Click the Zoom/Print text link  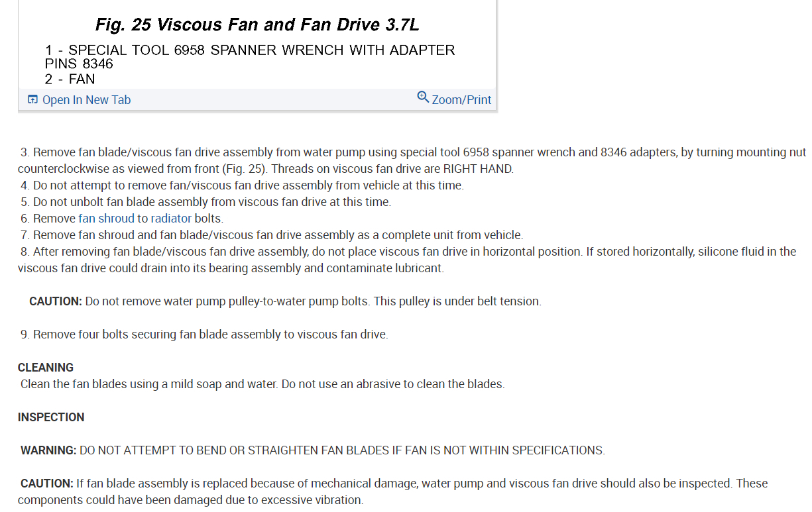461,100
